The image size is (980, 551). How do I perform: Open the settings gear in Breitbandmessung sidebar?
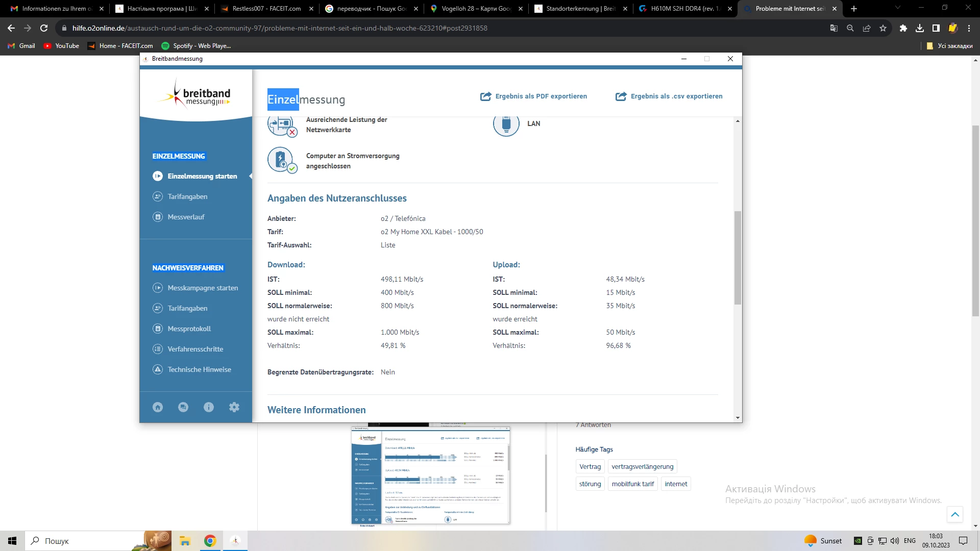tap(234, 407)
